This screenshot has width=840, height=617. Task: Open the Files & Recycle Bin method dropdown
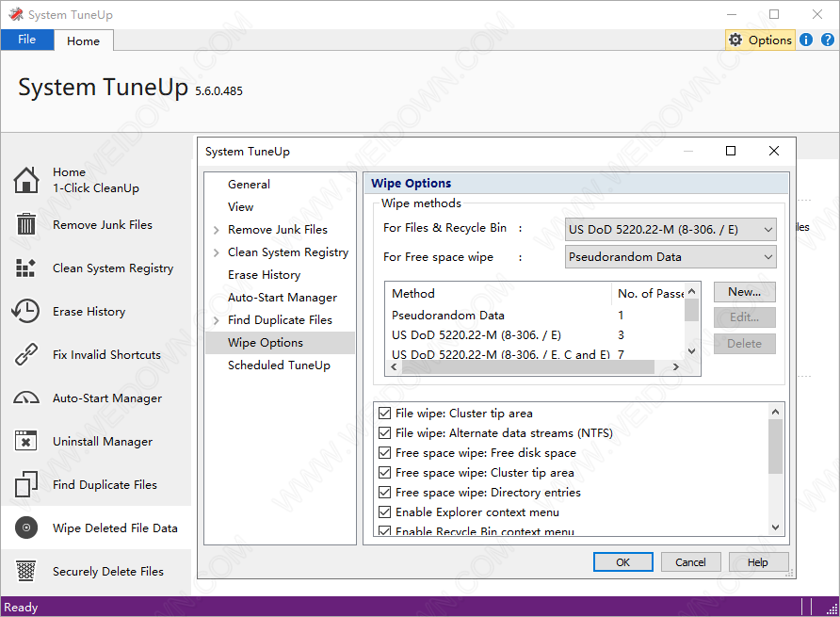tap(670, 230)
